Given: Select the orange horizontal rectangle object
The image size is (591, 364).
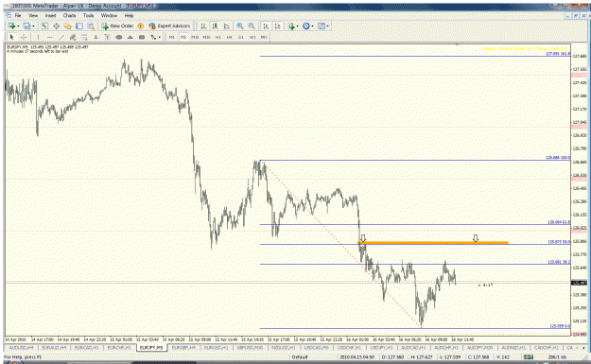Looking at the screenshot, I should pyautogui.click(x=433, y=243).
